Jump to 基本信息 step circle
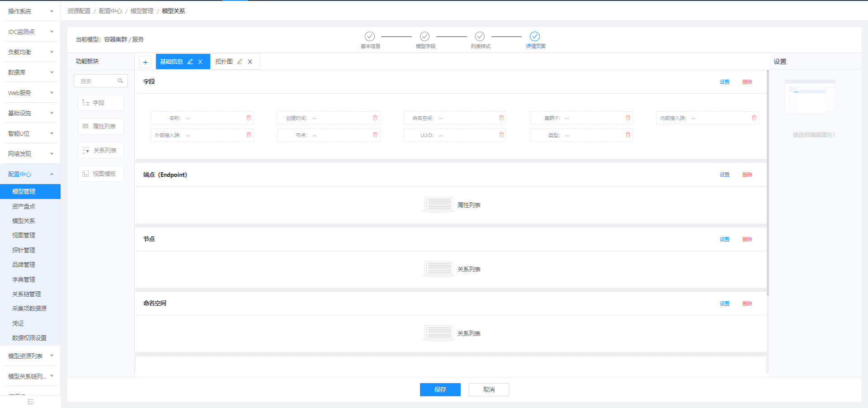 [370, 36]
